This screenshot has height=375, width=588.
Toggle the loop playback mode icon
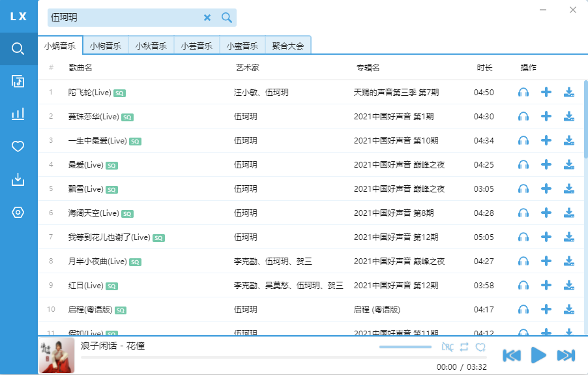click(464, 347)
